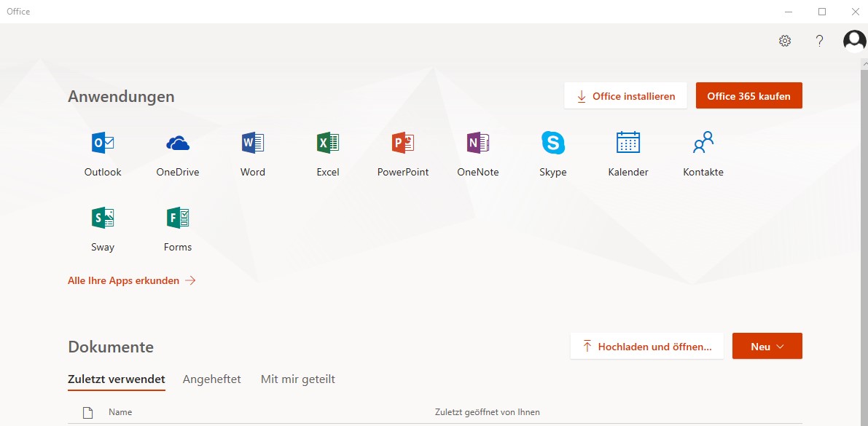Open the Kalender app
The height and width of the screenshot is (426, 868).
click(628, 154)
